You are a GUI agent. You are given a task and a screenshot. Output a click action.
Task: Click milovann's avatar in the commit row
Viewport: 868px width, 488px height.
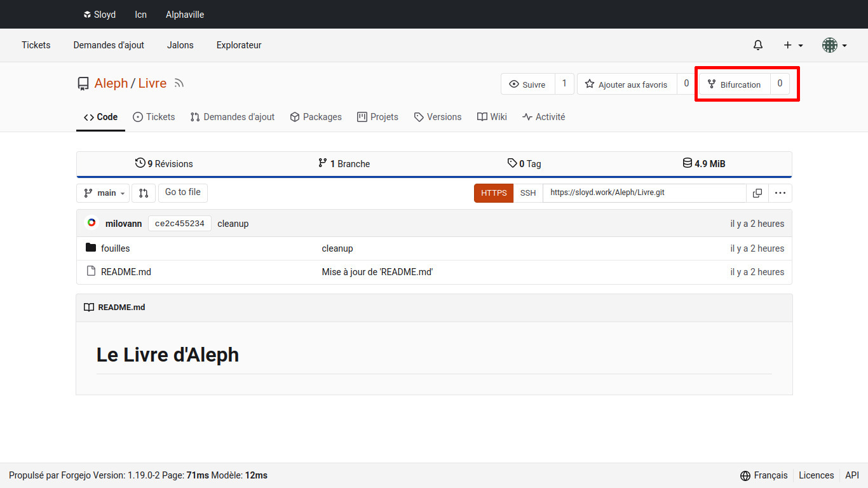pos(92,223)
